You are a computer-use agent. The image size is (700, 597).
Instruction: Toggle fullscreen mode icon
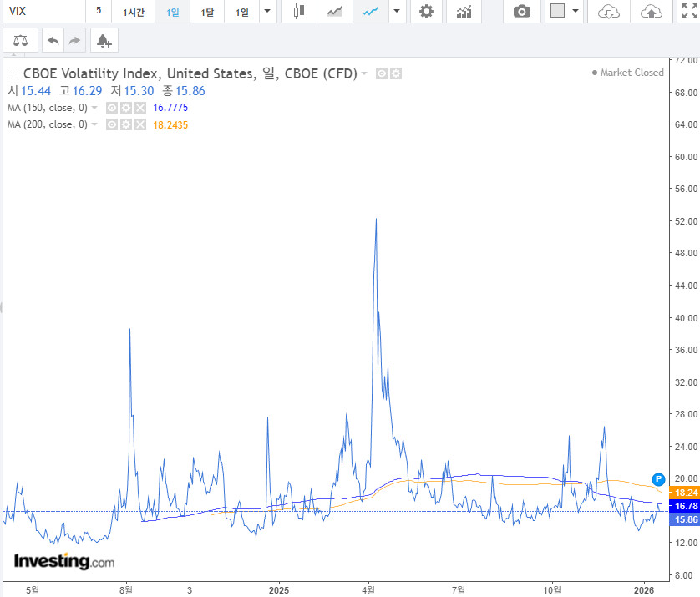(689, 11)
